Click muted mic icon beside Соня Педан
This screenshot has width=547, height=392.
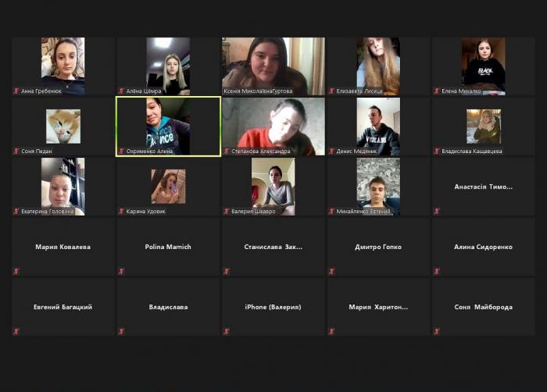pos(16,151)
